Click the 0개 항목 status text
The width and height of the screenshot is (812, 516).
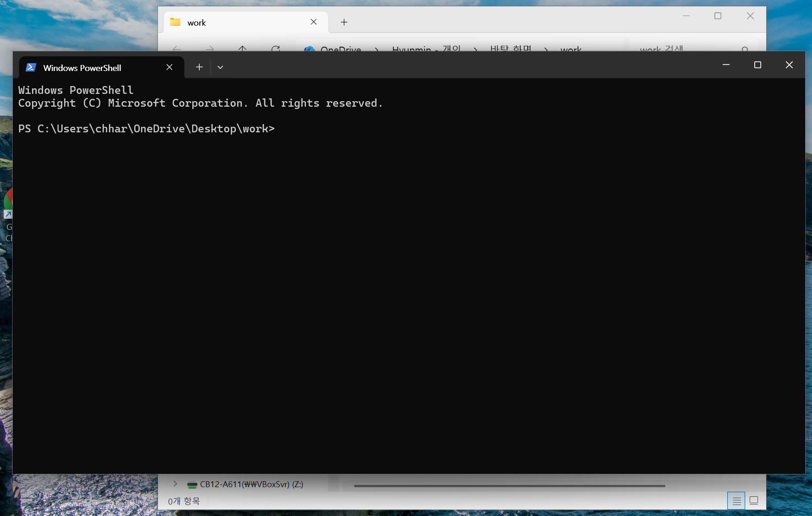point(184,501)
